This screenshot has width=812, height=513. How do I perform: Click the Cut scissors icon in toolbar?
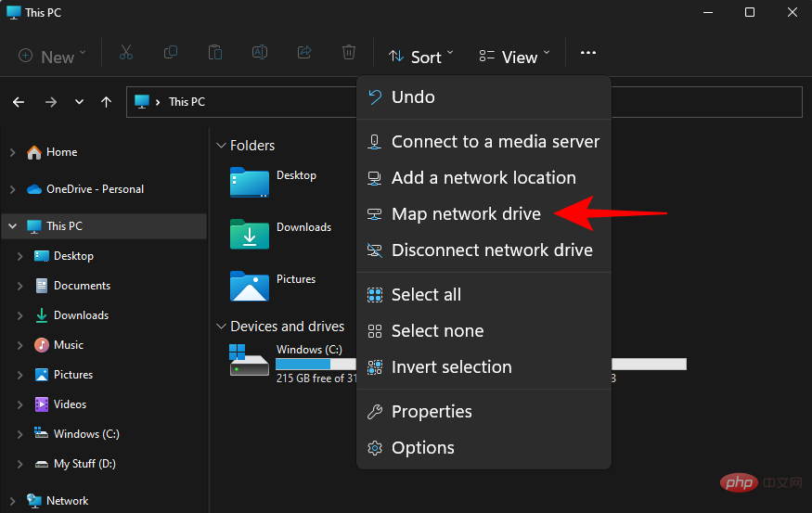point(126,53)
